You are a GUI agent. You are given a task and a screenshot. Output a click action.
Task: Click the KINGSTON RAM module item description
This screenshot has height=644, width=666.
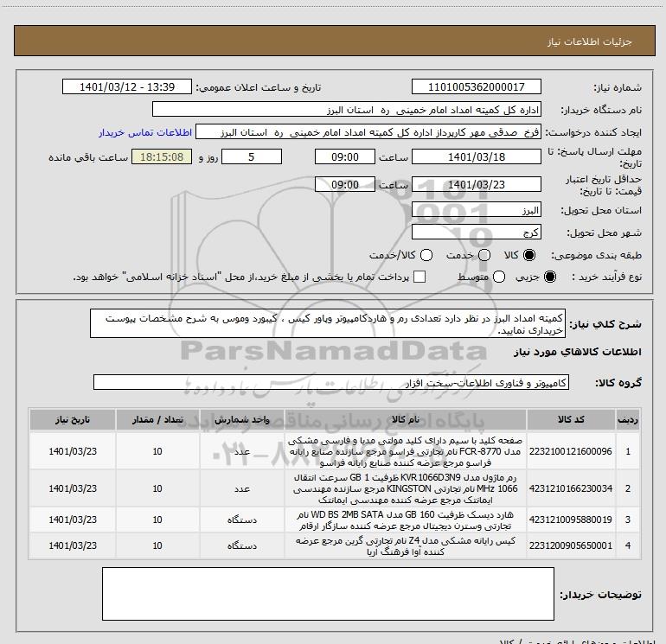click(405, 488)
